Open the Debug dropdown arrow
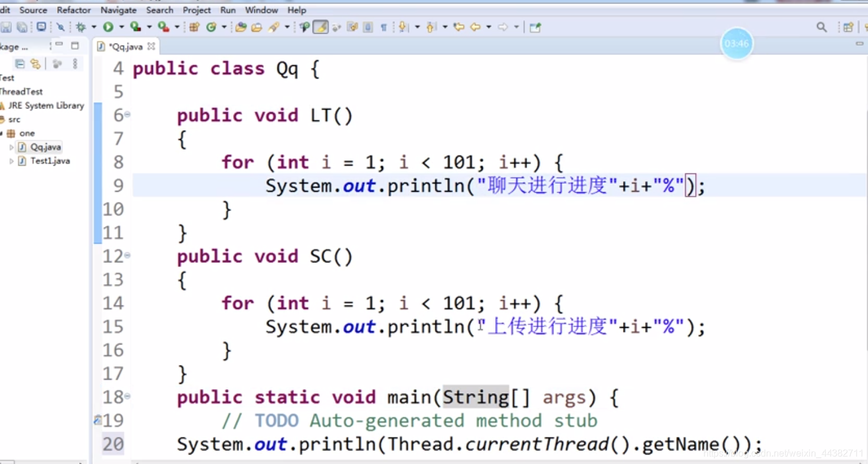Screen dimensions: 868x464 [x=93, y=27]
